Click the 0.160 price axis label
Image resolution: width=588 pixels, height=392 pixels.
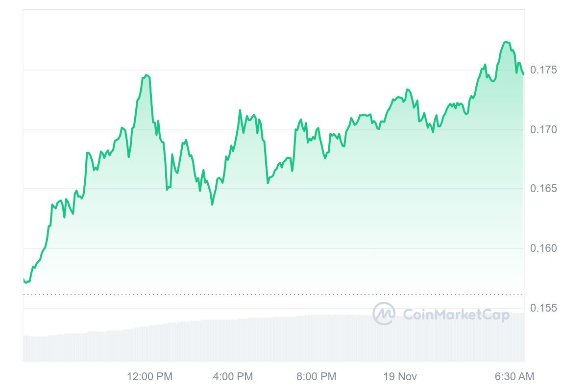544,248
